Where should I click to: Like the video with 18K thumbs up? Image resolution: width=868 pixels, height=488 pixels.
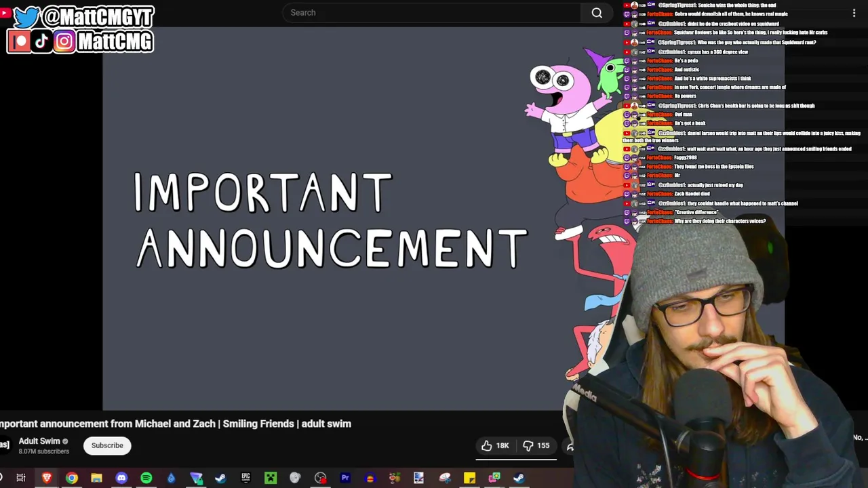pos(495,445)
